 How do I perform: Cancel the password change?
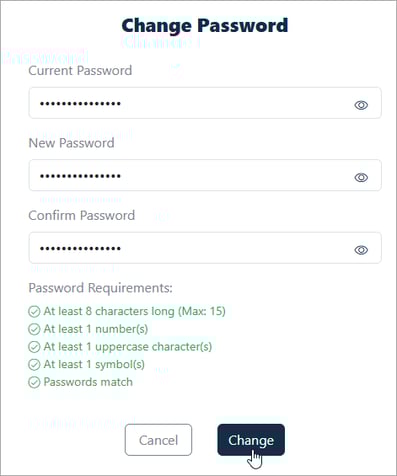pyautogui.click(x=158, y=440)
